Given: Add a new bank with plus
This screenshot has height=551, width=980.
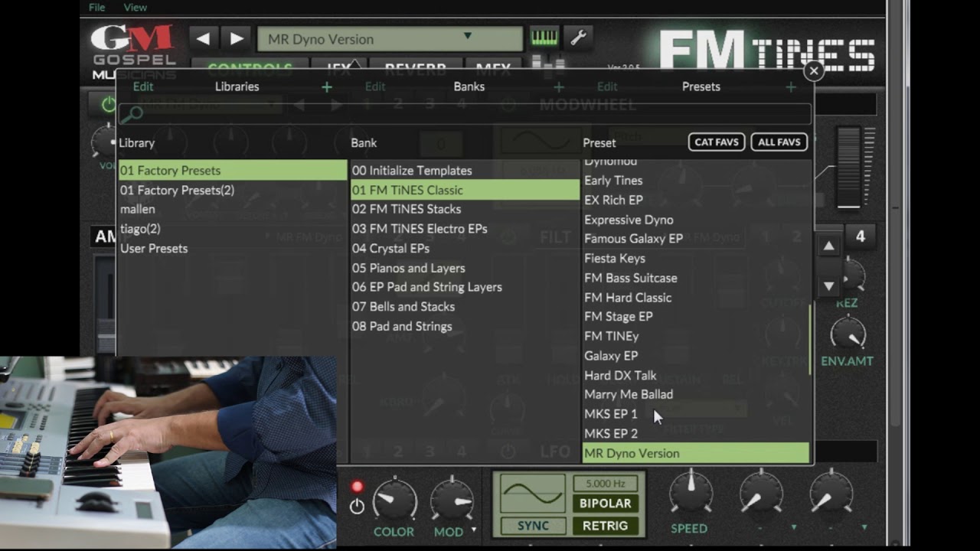Looking at the screenshot, I should coord(559,87).
